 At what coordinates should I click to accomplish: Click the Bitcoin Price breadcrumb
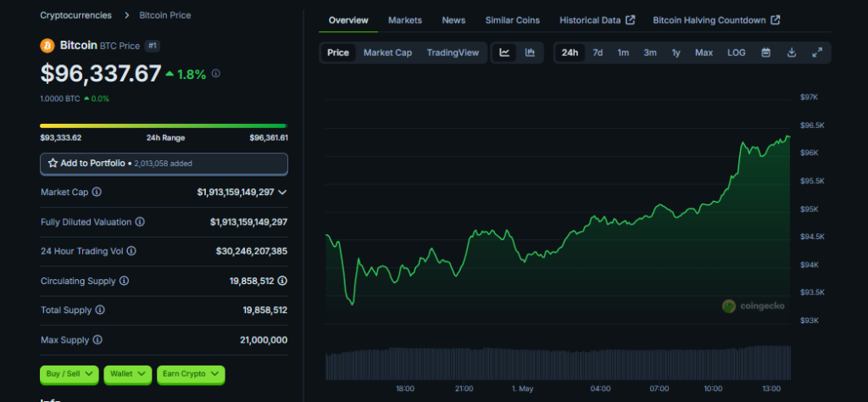click(x=165, y=15)
